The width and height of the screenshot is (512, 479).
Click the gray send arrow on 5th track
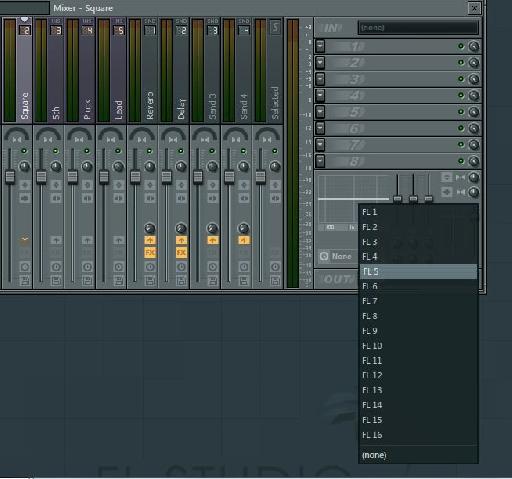click(x=56, y=240)
